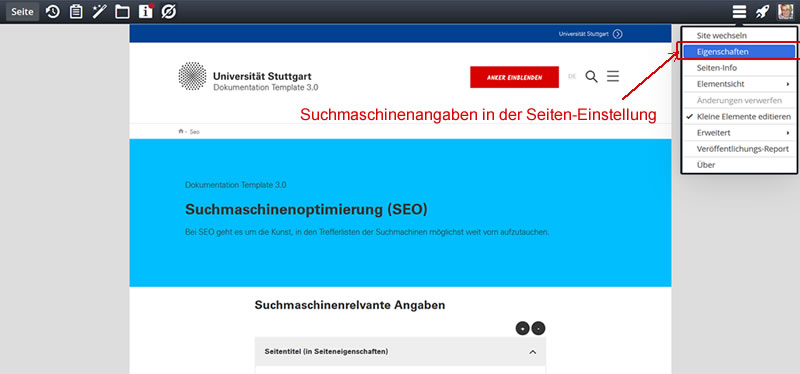Click the 'Seo' breadcrumb link
This screenshot has width=800, height=374.
194,132
